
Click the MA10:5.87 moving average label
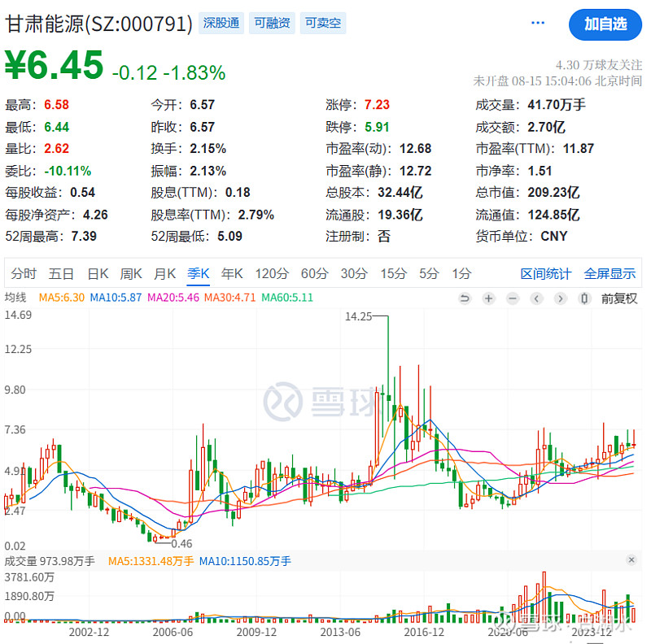(116, 298)
